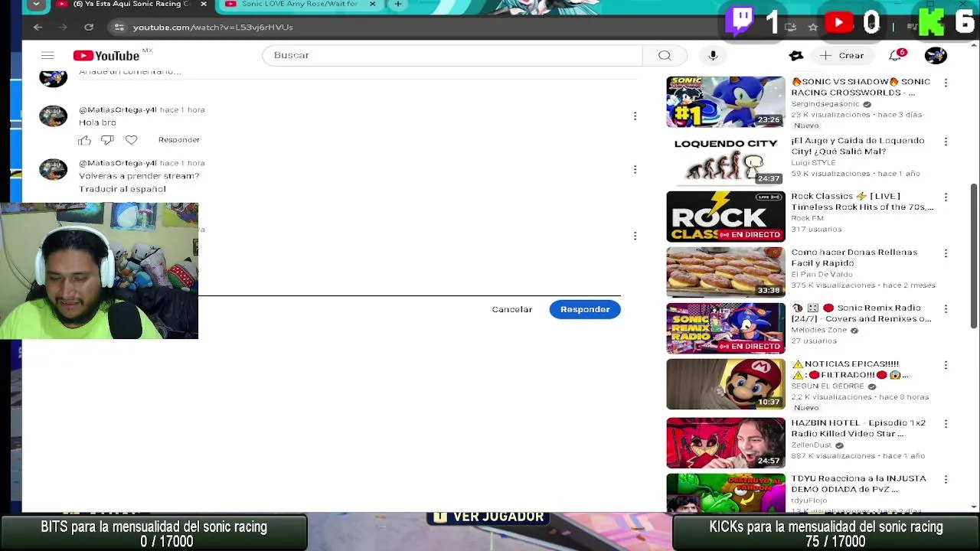Click the address bar URL
980x551 pixels.
(x=213, y=27)
